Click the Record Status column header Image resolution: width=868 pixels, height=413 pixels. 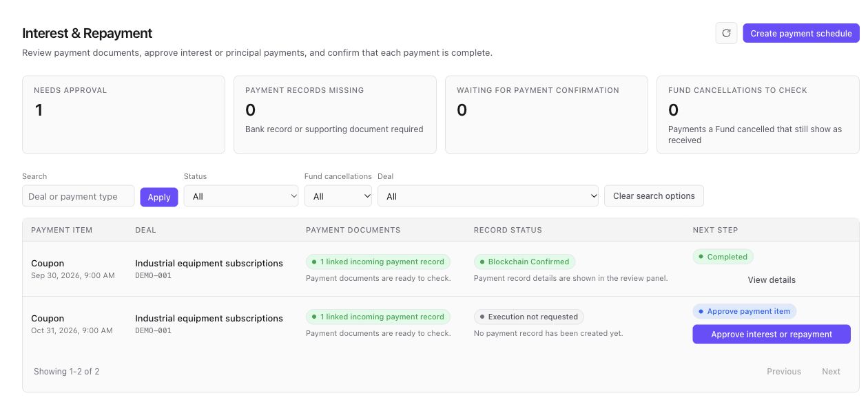[x=508, y=230]
